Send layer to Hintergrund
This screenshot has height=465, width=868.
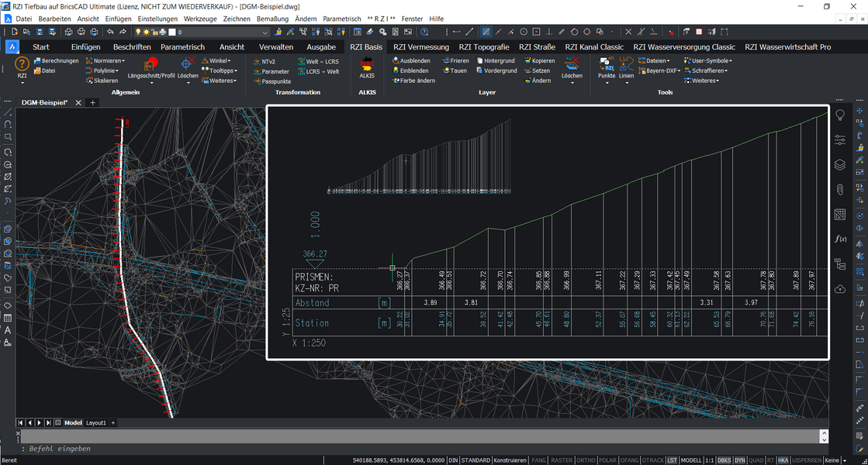[496, 60]
